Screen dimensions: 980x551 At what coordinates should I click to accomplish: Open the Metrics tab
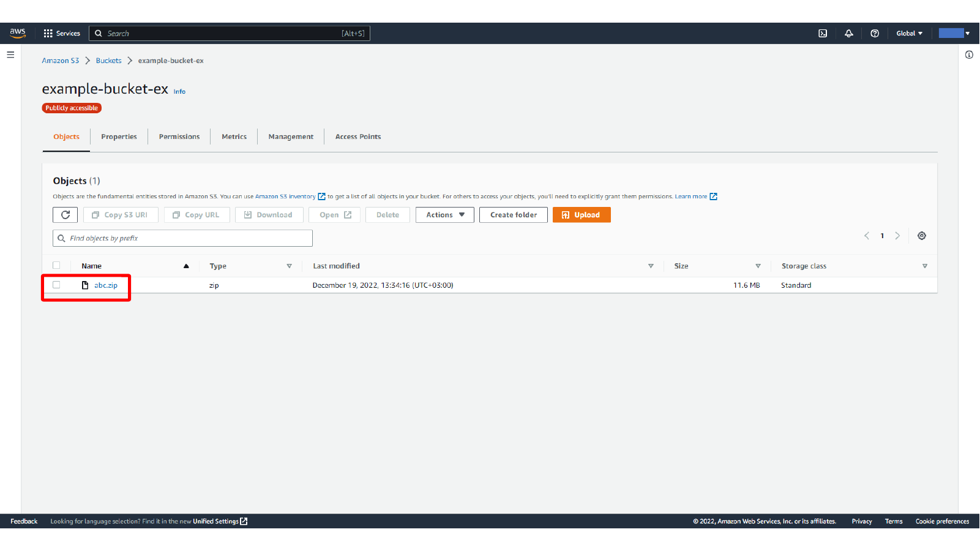point(234,137)
